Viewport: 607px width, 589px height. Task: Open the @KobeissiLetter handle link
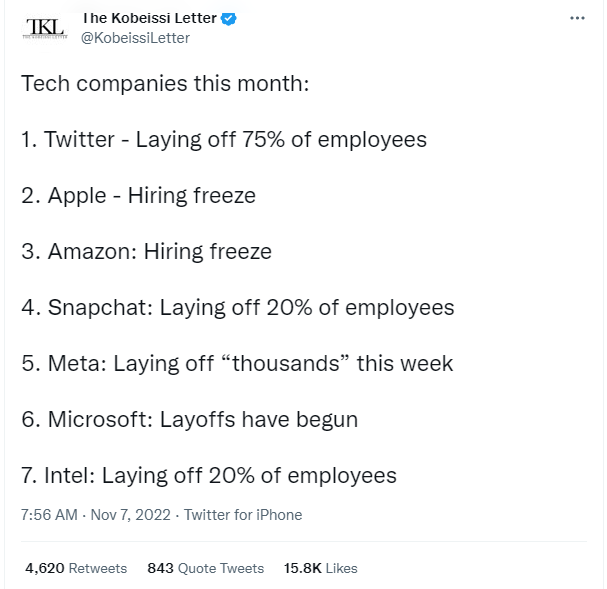point(135,38)
